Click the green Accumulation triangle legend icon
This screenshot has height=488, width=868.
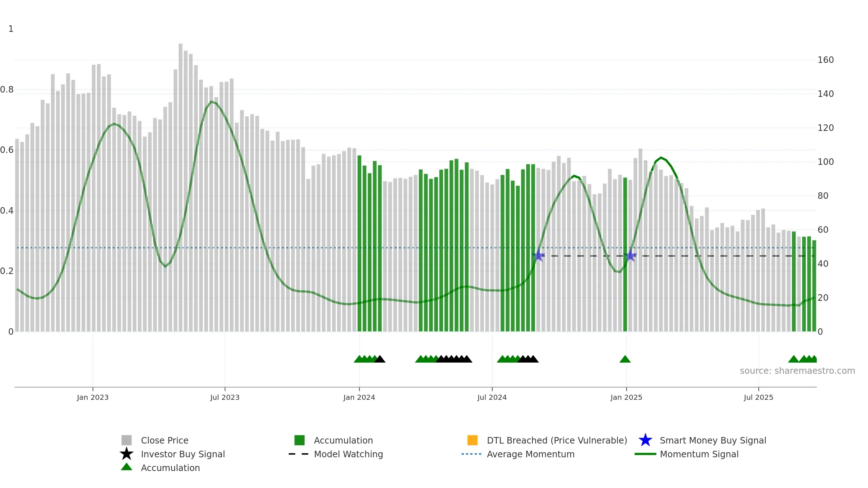coord(127,467)
